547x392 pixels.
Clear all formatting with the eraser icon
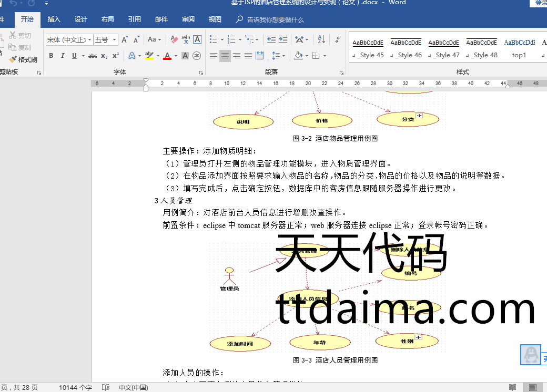coord(174,39)
